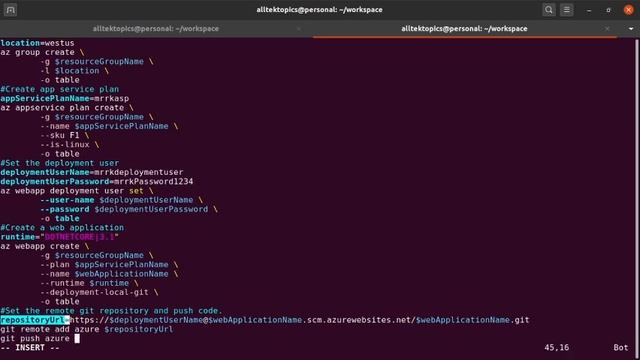Click the '45,16' cursor position indicator
Viewport: 640px width, 360px height.
click(x=556, y=348)
